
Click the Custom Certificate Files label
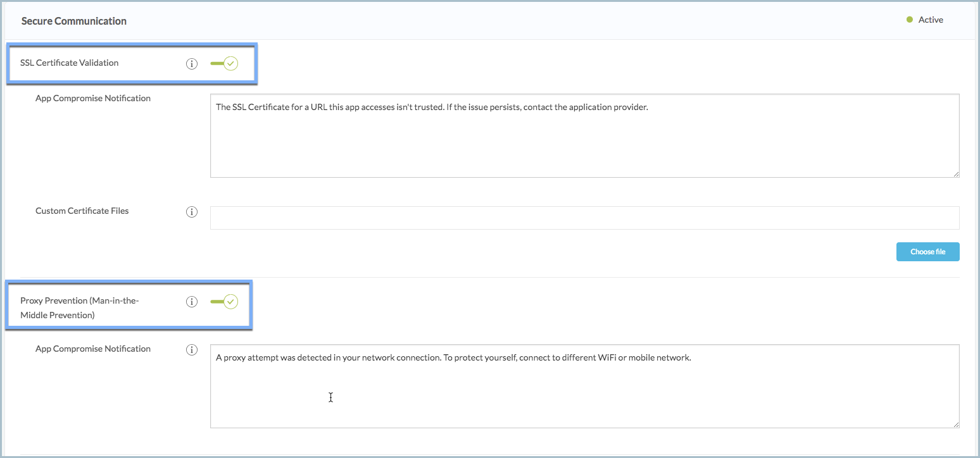click(82, 211)
